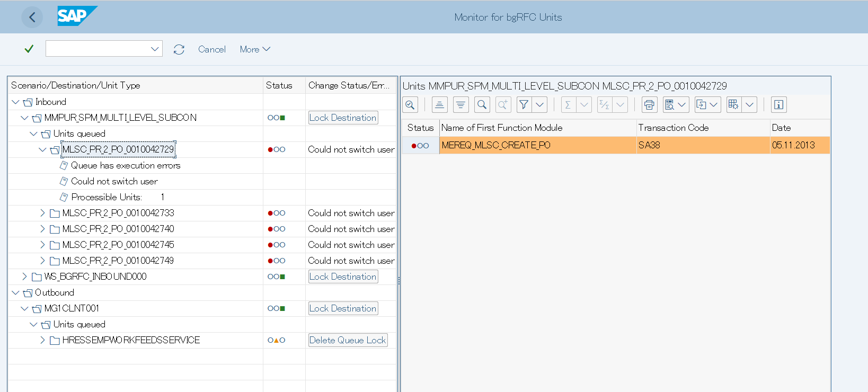
Task: Click the Print icon in units toolbar
Action: (x=649, y=105)
